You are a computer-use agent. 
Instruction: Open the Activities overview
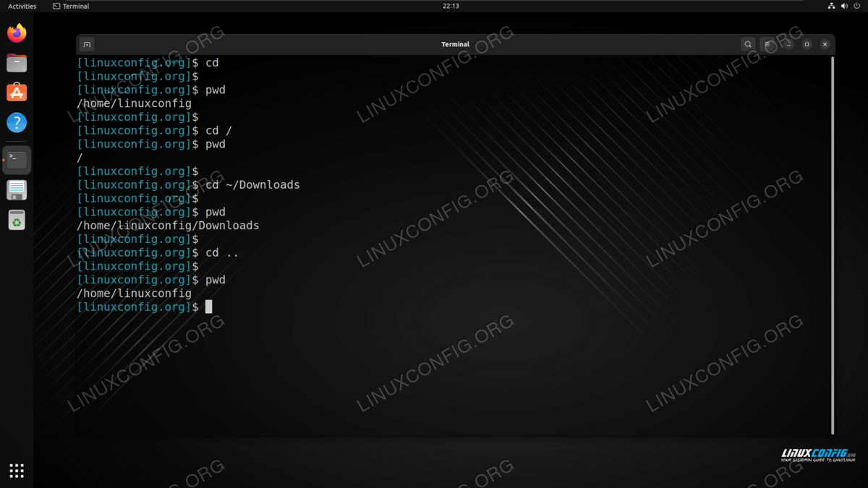tap(22, 6)
